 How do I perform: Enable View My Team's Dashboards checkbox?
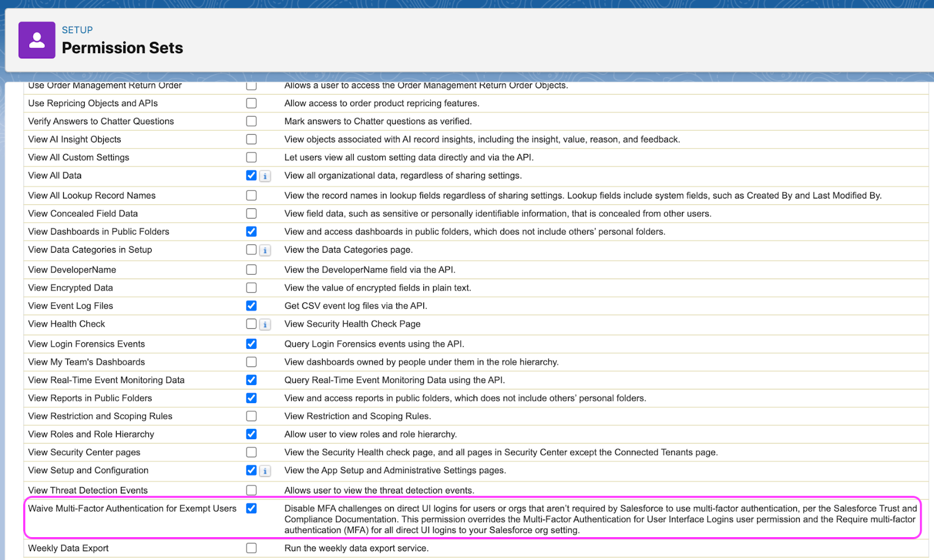[x=252, y=362]
